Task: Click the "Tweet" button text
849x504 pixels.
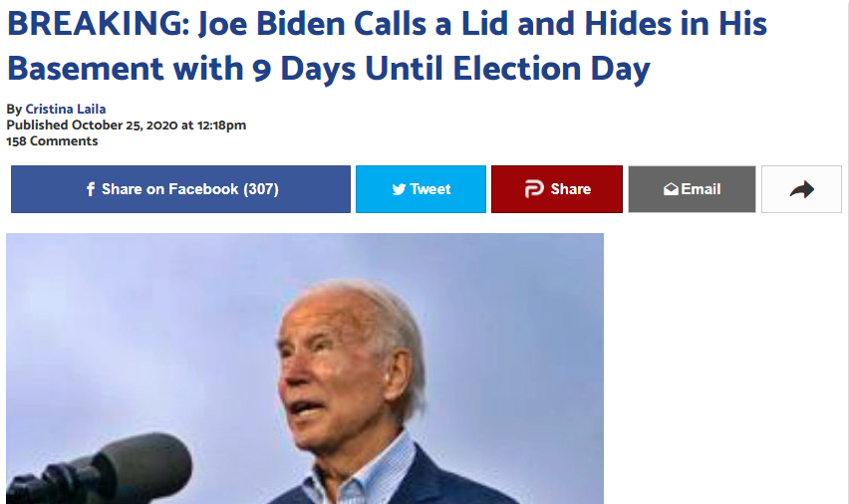Action: 430,189
